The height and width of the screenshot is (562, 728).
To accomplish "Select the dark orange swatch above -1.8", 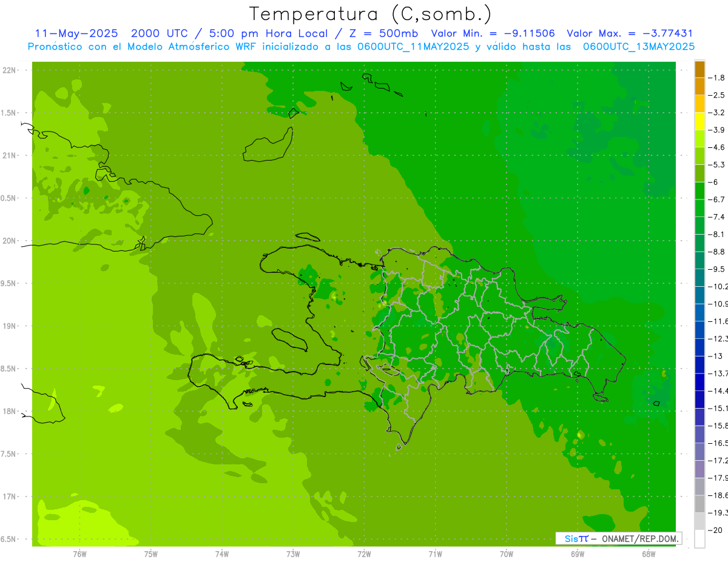I will [x=699, y=69].
